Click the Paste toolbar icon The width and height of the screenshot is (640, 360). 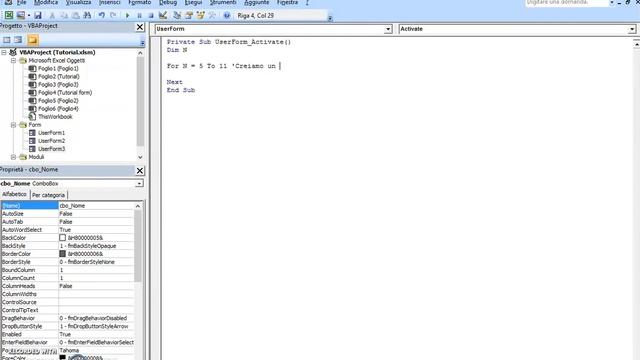(x=76, y=16)
